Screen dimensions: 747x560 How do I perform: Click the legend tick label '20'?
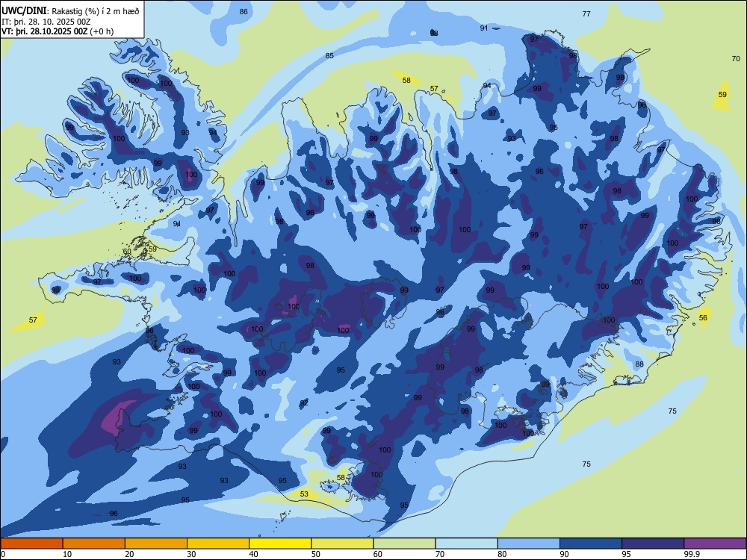129,554
